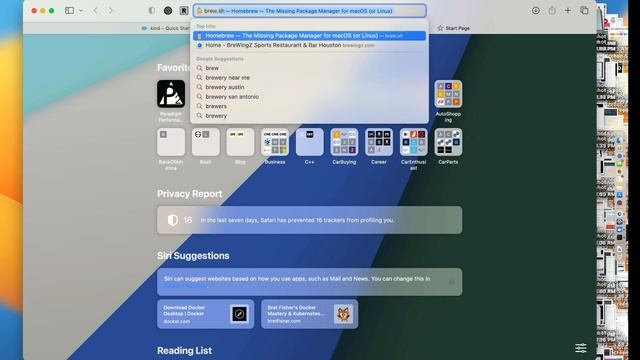Switch to the kind – Quick Start tab
Image resolution: width=640 pixels, height=360 pixels.
165,28
